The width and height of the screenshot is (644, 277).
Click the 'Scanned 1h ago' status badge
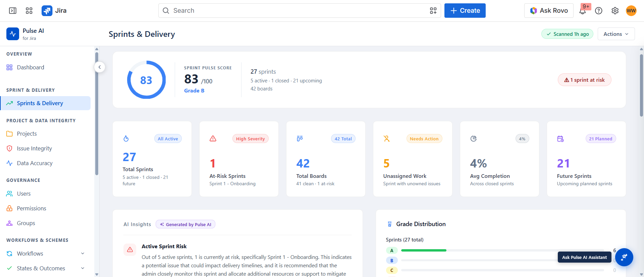568,34
